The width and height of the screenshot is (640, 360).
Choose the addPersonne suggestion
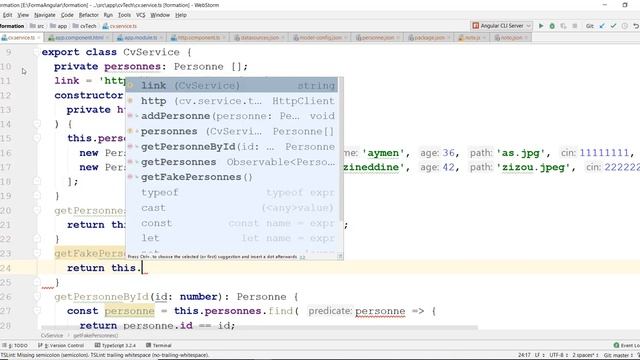pyautogui.click(x=232, y=116)
